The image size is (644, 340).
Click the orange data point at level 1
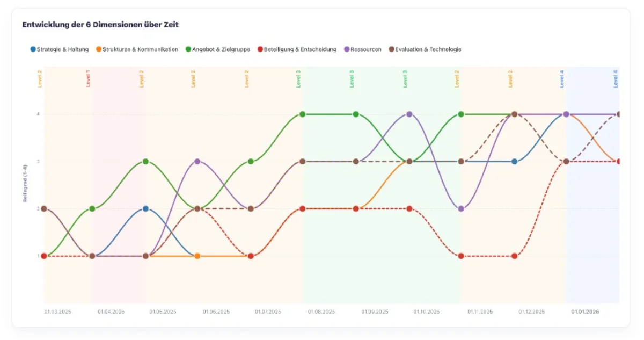coord(197,256)
